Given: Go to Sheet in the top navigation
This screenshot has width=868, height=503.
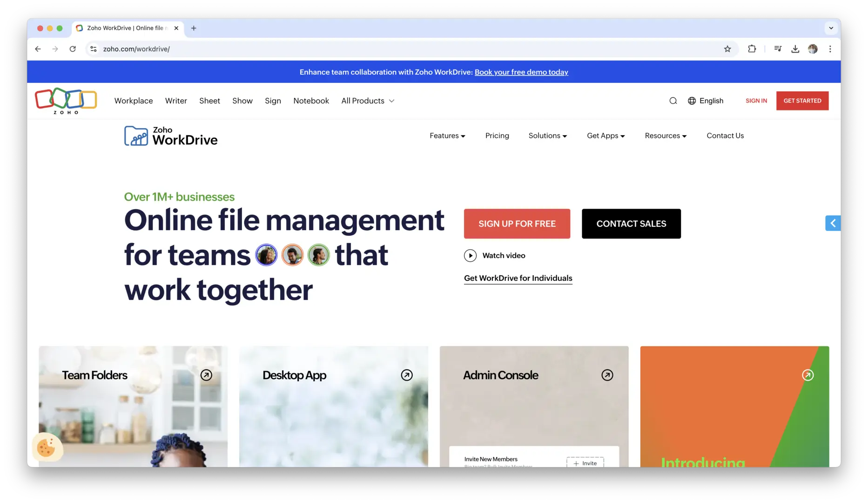Looking at the screenshot, I should coord(209,101).
